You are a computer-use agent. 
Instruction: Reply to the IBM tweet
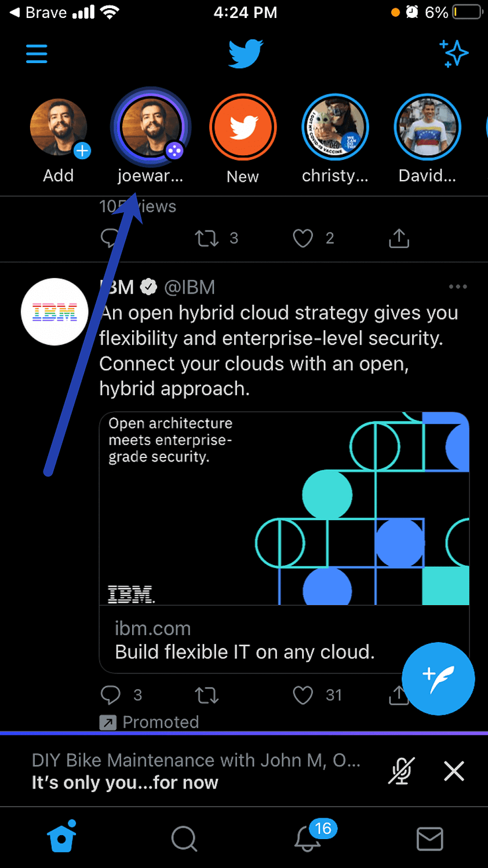click(111, 695)
